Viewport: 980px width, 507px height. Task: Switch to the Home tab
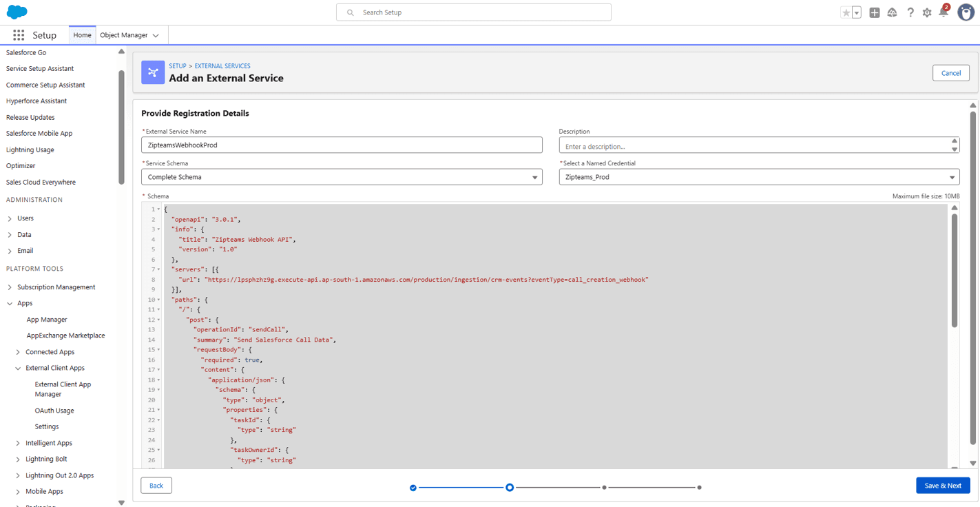click(x=82, y=35)
